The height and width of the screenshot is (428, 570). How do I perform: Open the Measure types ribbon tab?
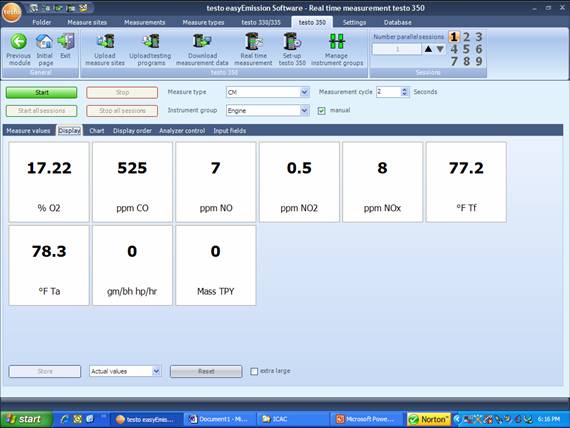pos(204,22)
